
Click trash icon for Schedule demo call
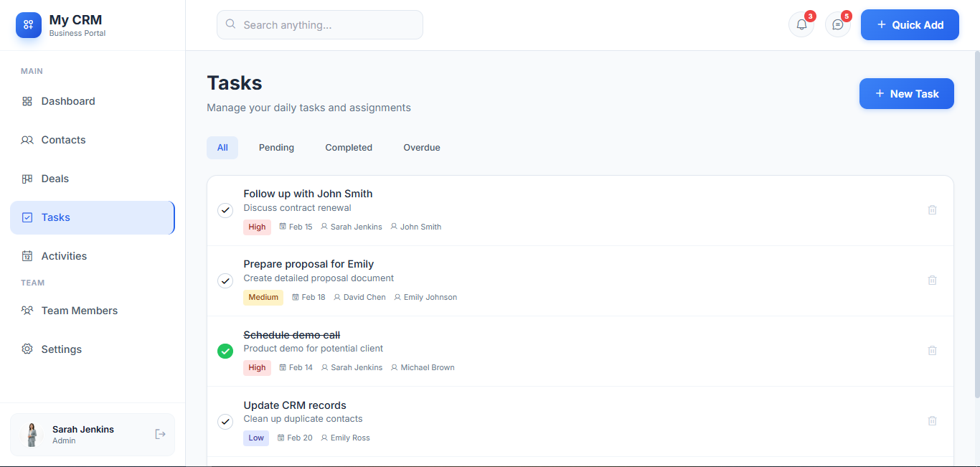coord(932,351)
